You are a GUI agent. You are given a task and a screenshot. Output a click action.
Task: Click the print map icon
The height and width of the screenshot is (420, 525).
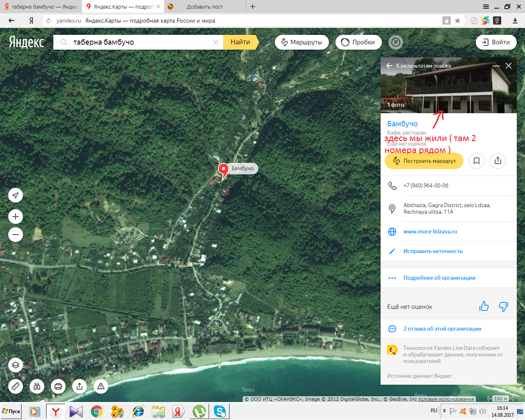(58, 386)
